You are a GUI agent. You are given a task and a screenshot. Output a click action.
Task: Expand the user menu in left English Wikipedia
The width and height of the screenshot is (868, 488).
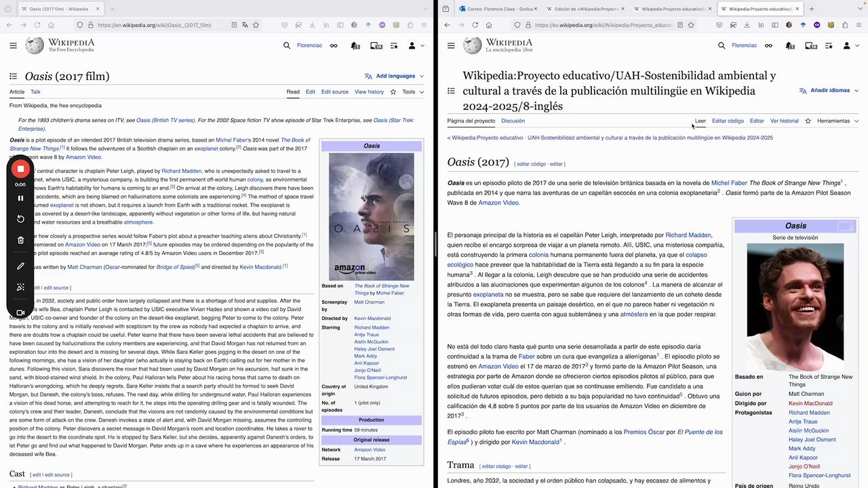(416, 45)
